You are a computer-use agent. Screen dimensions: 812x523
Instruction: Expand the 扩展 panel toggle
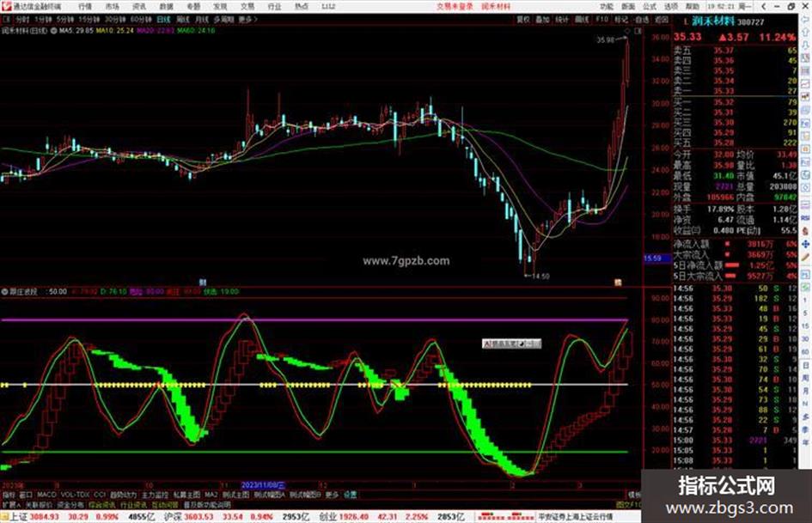(11, 504)
